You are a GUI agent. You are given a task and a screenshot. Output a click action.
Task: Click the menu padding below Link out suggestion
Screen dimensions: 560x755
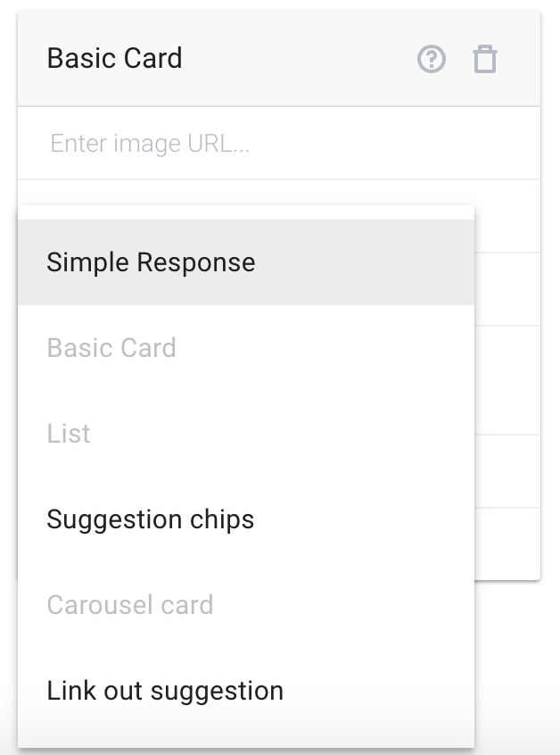click(x=246, y=741)
